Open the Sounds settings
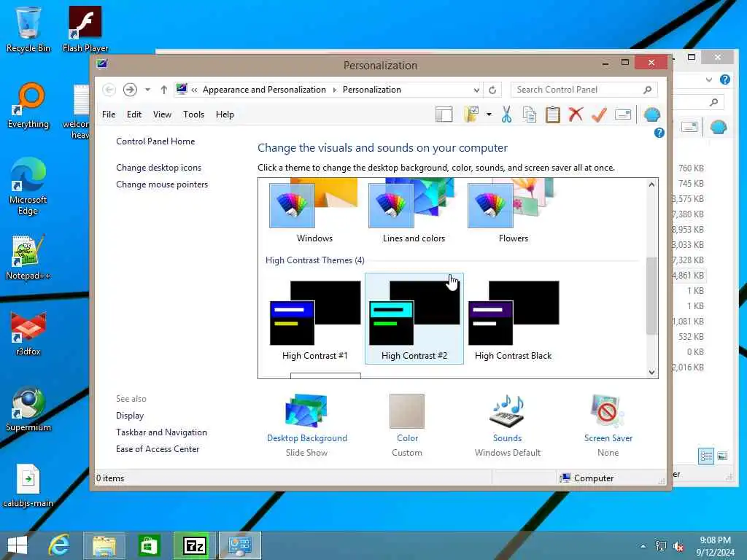The image size is (747, 560). [x=508, y=424]
